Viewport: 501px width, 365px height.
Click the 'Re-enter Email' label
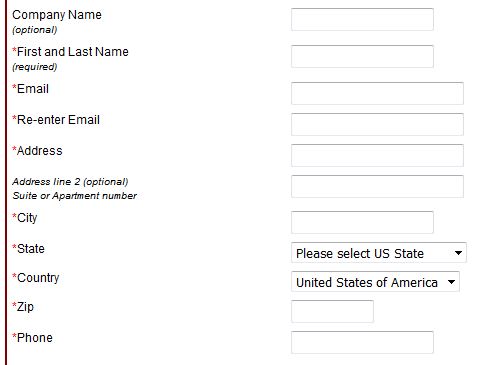point(58,120)
